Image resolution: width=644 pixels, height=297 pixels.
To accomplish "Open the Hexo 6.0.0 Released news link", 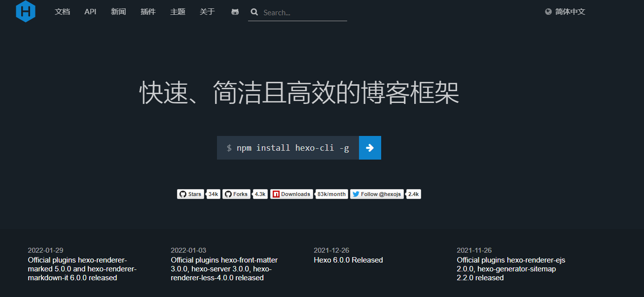I will tap(348, 260).
